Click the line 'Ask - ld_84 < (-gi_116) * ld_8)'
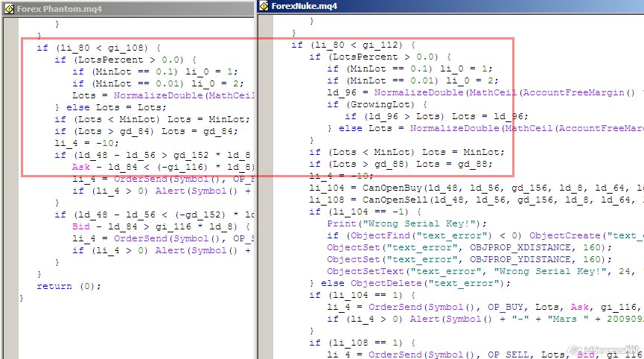The height and width of the screenshot is (359, 644). point(164,167)
